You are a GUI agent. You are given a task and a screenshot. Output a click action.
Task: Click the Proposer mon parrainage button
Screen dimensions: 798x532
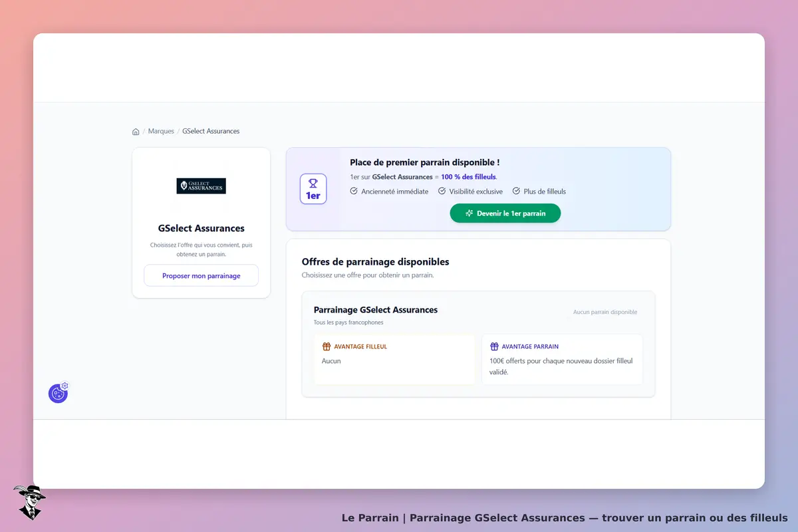coord(201,275)
